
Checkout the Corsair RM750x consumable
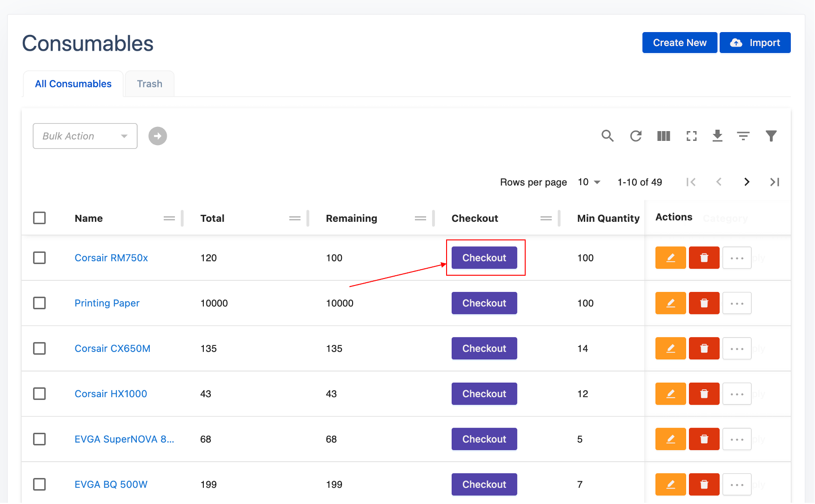[x=484, y=258]
